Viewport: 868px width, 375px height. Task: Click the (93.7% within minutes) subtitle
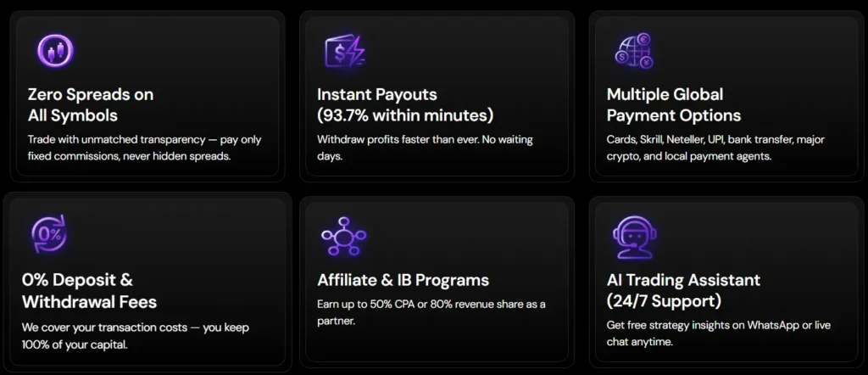point(404,115)
